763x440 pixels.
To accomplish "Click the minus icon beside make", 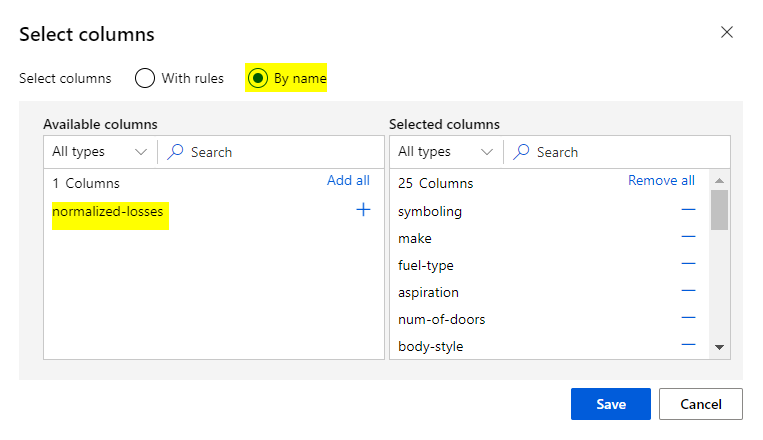I will 688,237.
